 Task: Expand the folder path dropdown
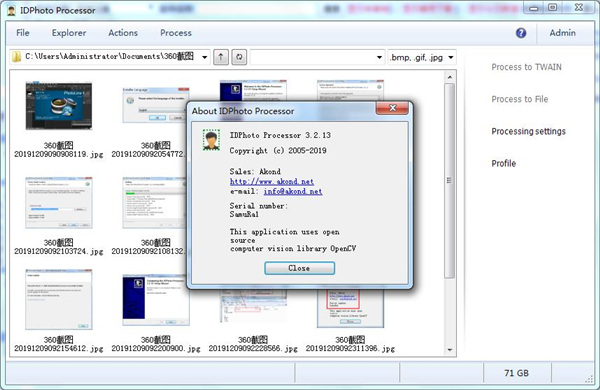pyautogui.click(x=205, y=57)
